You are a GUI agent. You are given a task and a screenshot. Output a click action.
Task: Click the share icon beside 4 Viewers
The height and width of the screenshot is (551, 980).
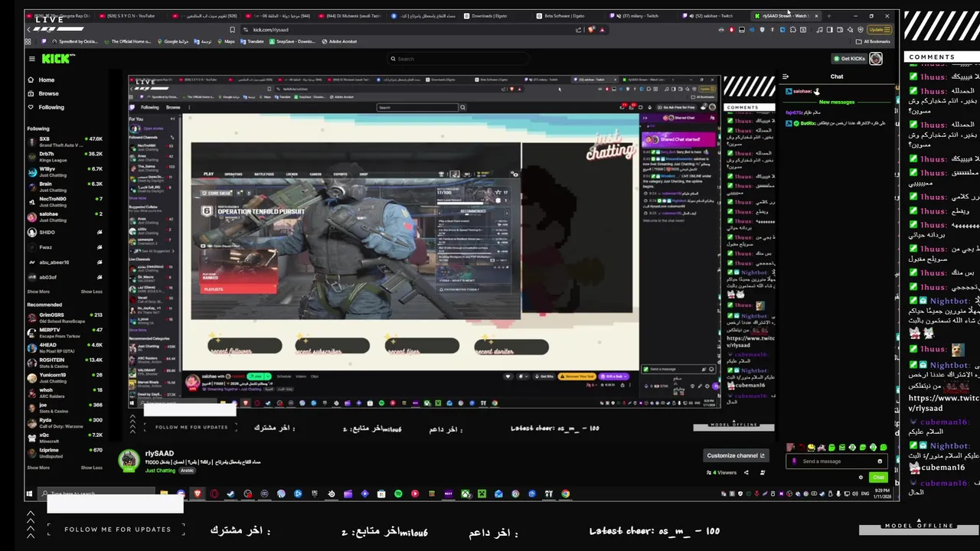point(748,472)
